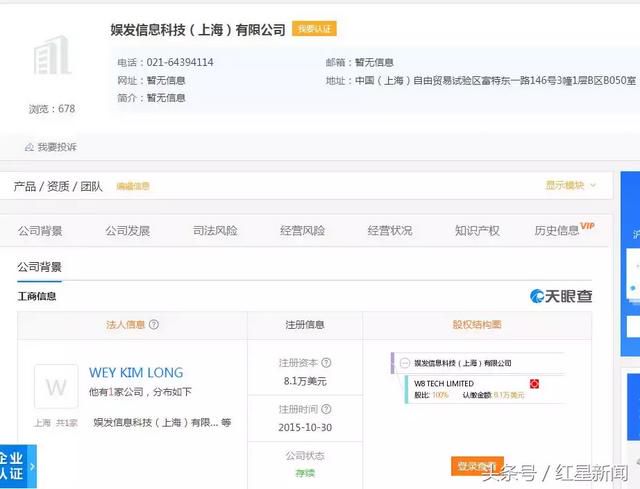The width and height of the screenshot is (640, 489).
Task: Click the 公司背景 underlined section tab
Action: tap(39, 267)
